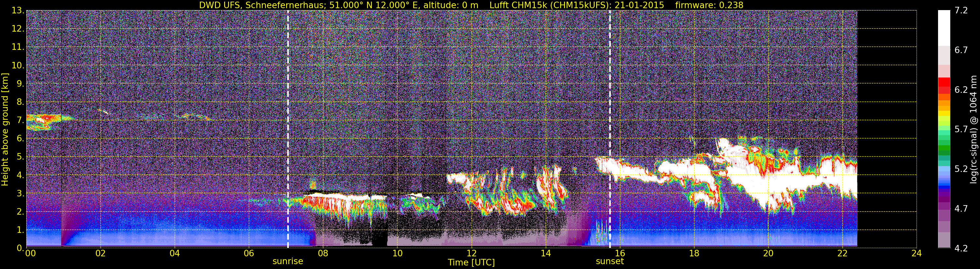
Task: Click the y-axis tick label '12.'
Action: [x=18, y=29]
